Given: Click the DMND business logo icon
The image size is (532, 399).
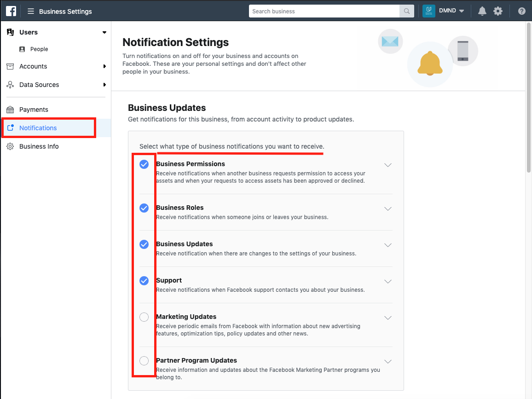Looking at the screenshot, I should 428,11.
